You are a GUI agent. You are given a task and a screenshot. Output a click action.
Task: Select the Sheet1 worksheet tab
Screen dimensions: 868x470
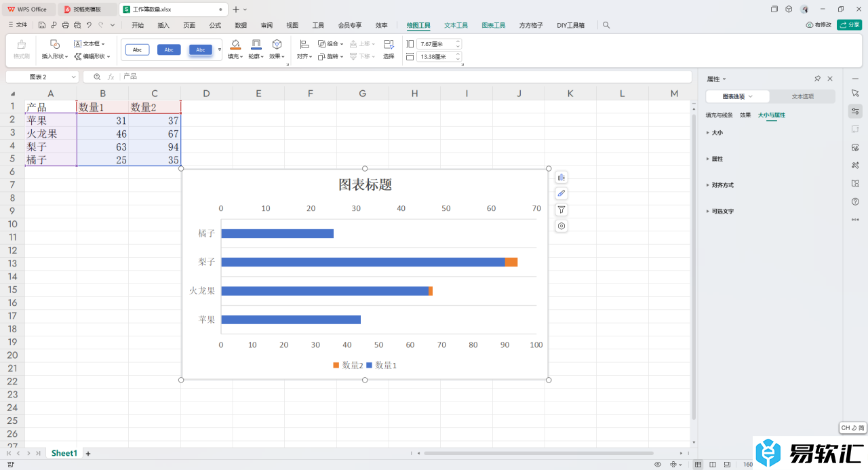64,453
